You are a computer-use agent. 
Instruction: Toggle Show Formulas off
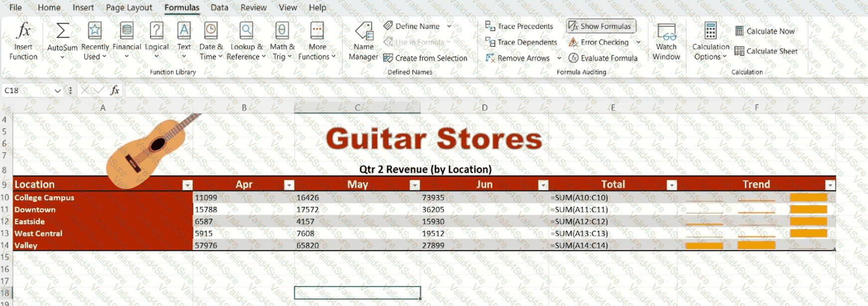click(x=600, y=26)
